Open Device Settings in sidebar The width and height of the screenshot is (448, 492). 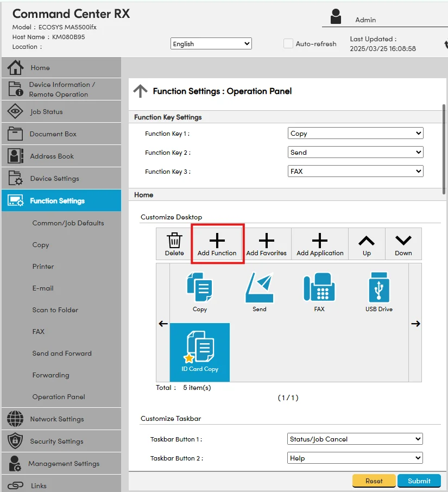(54, 179)
